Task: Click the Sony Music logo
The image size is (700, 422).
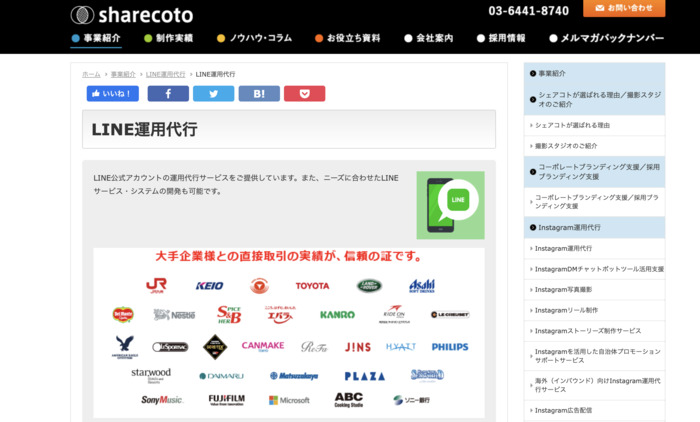Action: [162, 400]
